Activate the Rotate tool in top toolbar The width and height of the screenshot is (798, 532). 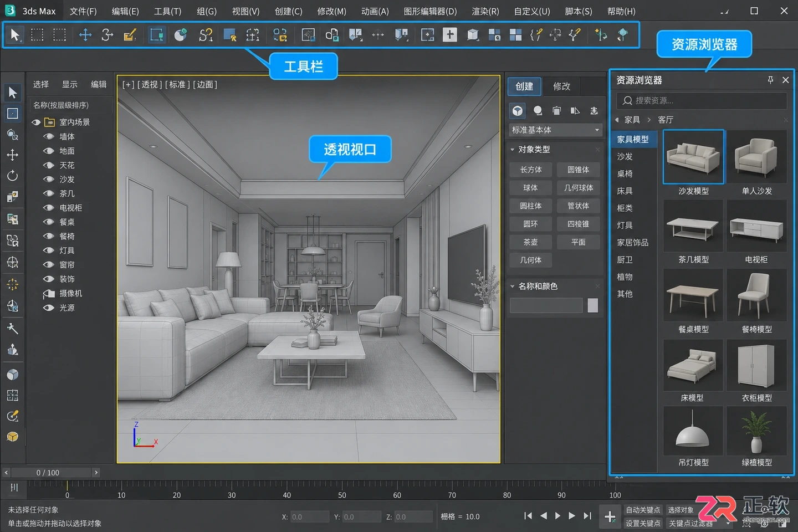[107, 35]
